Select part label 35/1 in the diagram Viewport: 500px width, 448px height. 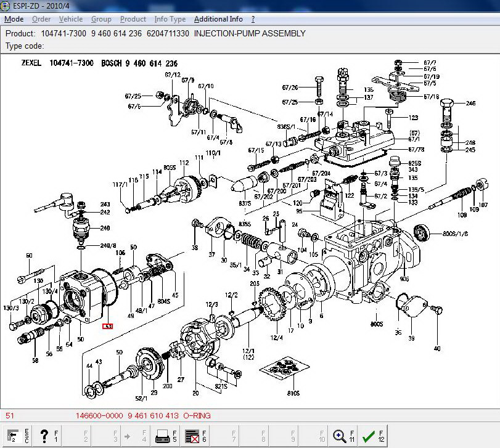point(236,265)
